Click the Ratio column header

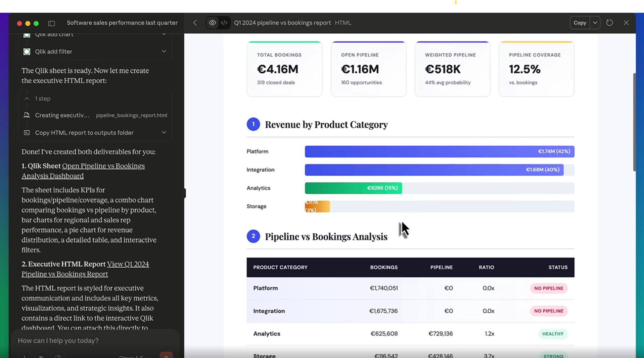(487, 267)
